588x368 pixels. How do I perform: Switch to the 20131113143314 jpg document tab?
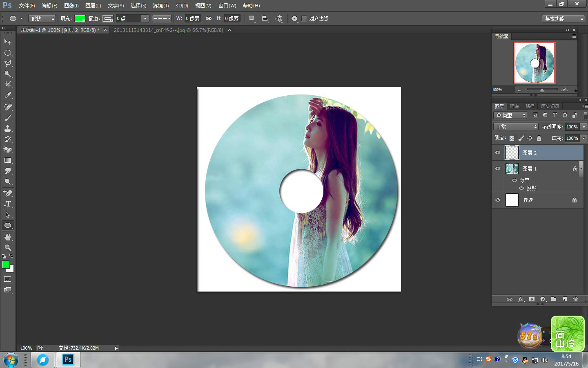(x=168, y=30)
